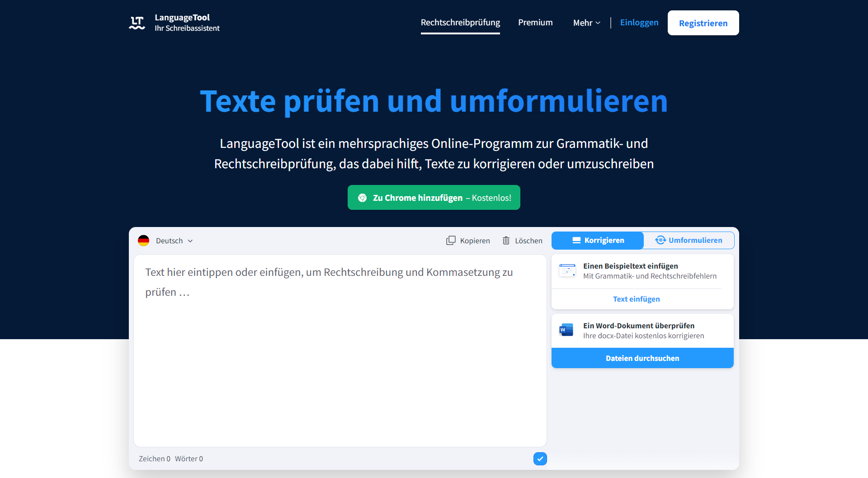Select Rechtschreibprüfung in the navigation
Viewport: 868px width, 478px height.
pos(460,22)
